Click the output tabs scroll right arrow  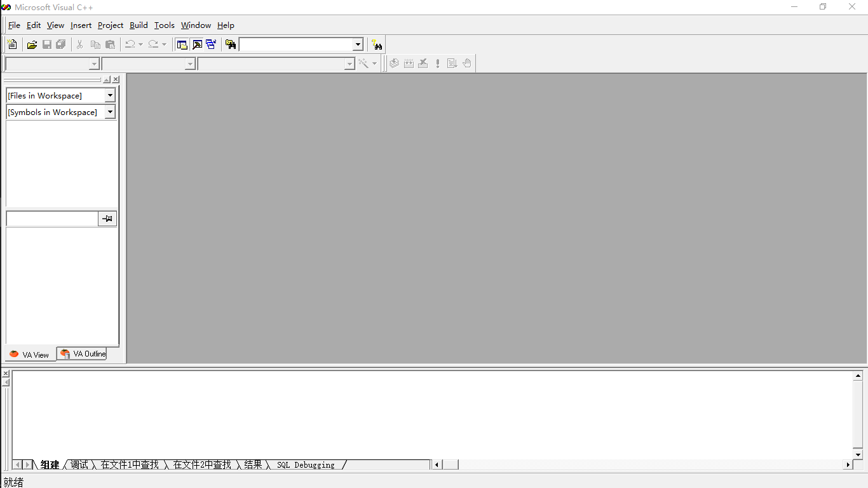28,465
